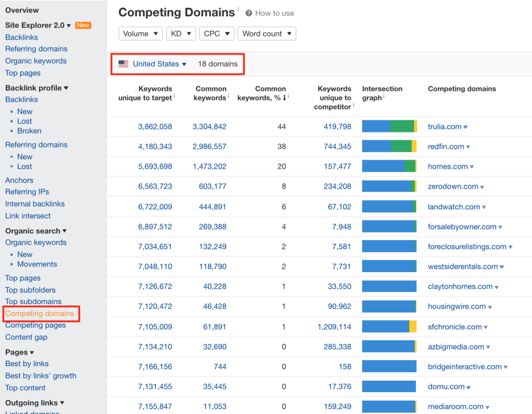This screenshot has width=532, height=414.
Task: Select Competing domains in the sidebar
Action: 40,314
